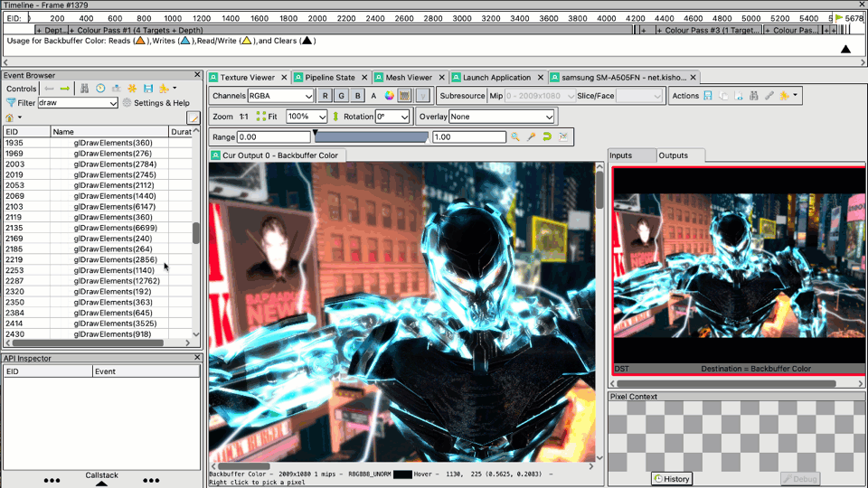Switch to the Pipeline State tab
This screenshot has width=868, height=488.
pyautogui.click(x=330, y=78)
